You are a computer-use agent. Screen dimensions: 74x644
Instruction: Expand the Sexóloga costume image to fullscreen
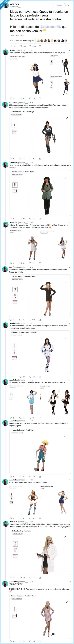click(x=65, y=537)
